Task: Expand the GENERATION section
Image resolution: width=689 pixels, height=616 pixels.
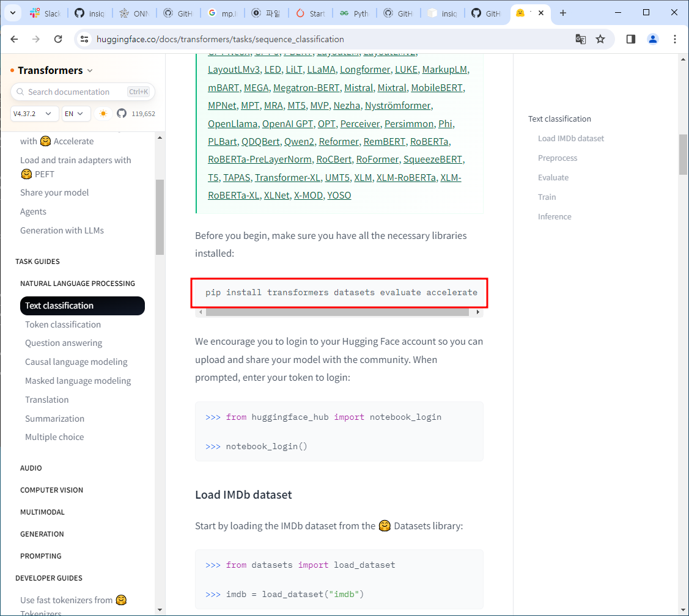Action: point(42,534)
